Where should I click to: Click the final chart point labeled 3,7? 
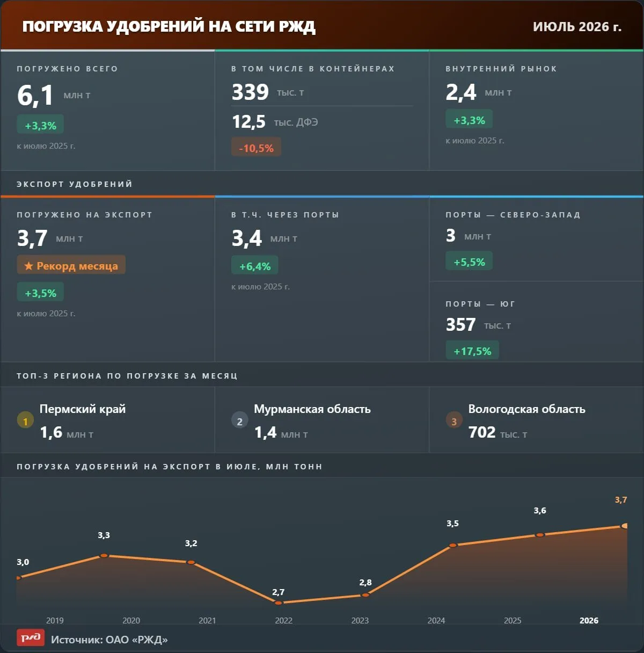pos(624,526)
